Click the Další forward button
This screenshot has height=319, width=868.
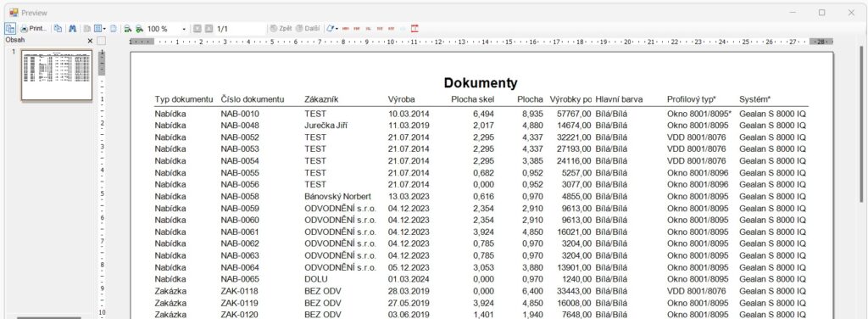[307, 28]
